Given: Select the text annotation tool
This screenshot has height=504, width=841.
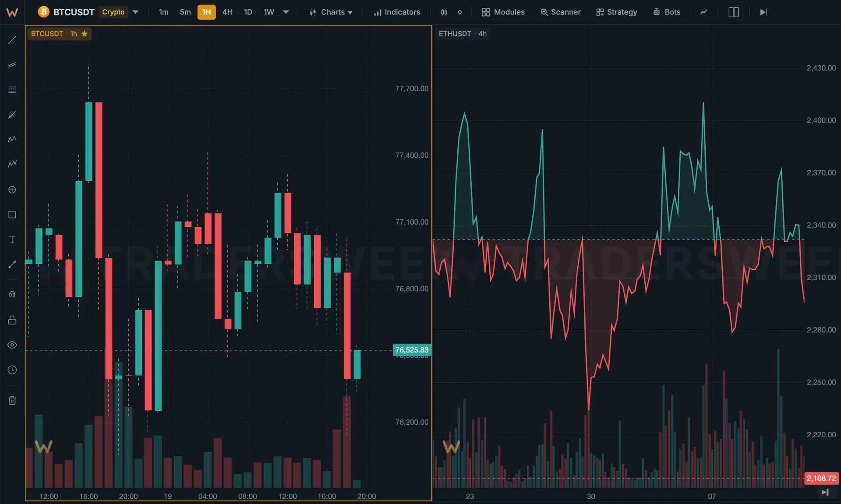Looking at the screenshot, I should pos(12,240).
